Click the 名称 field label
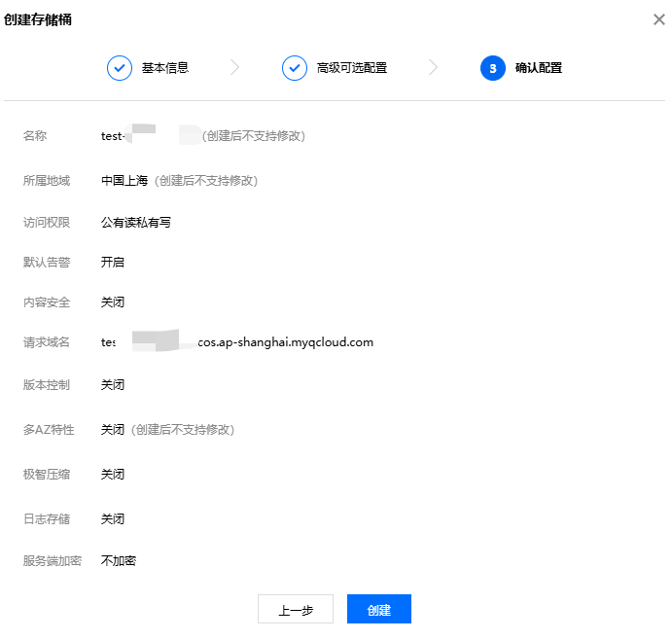 [35, 136]
